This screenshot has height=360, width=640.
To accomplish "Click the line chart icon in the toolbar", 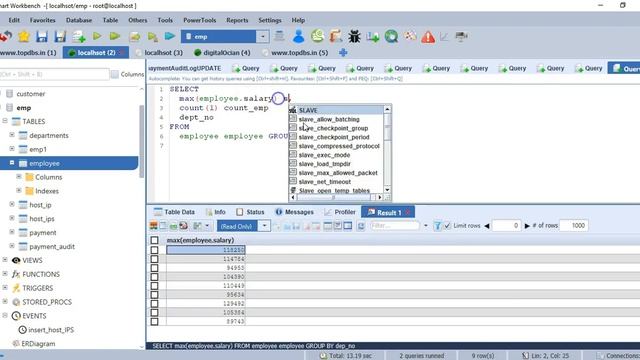I will (444, 36).
